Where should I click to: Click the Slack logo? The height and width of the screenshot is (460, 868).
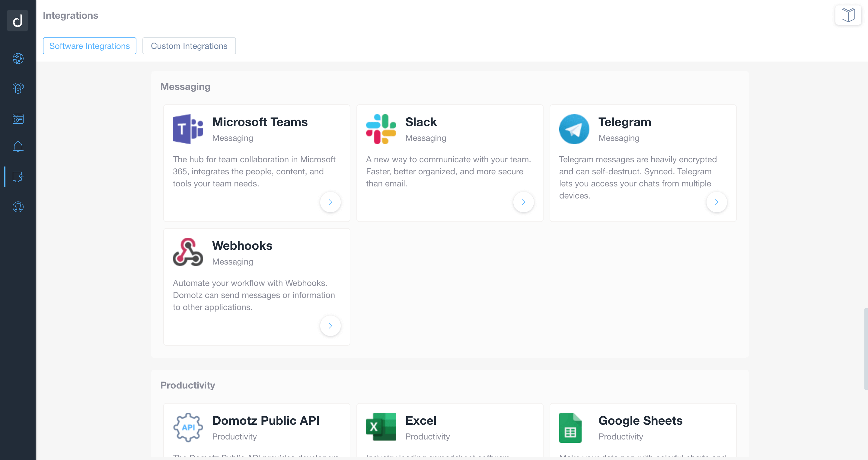coord(381,129)
